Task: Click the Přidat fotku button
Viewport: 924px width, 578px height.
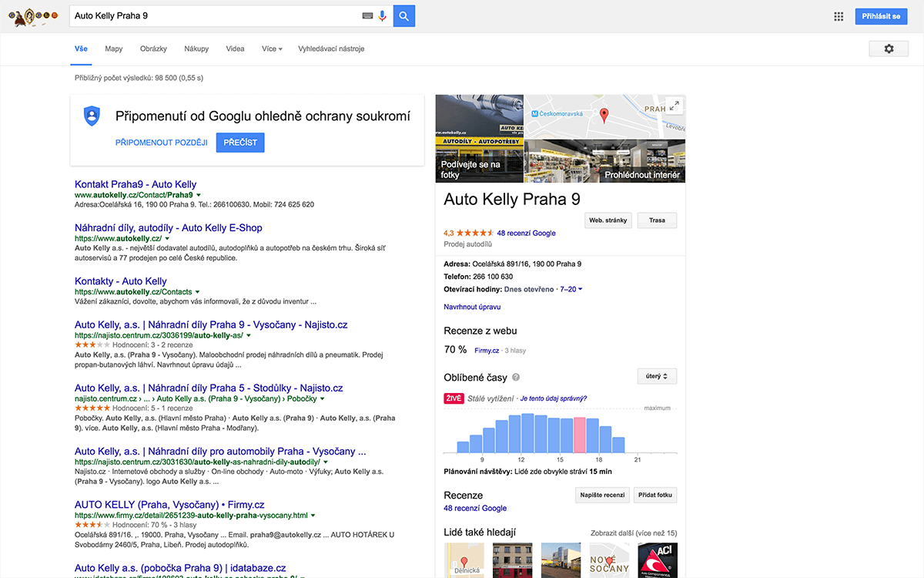Action: pos(656,496)
